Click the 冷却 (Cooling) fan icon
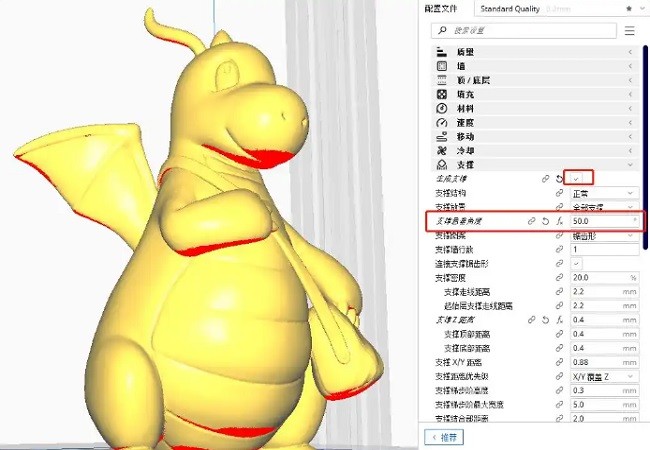Screen dimensions: 650x450 tap(442, 151)
